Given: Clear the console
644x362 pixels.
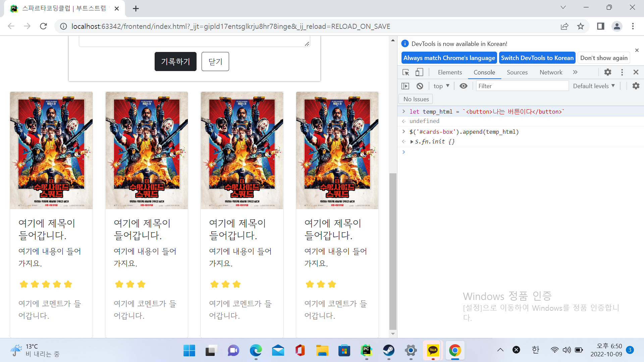Looking at the screenshot, I should [x=420, y=86].
